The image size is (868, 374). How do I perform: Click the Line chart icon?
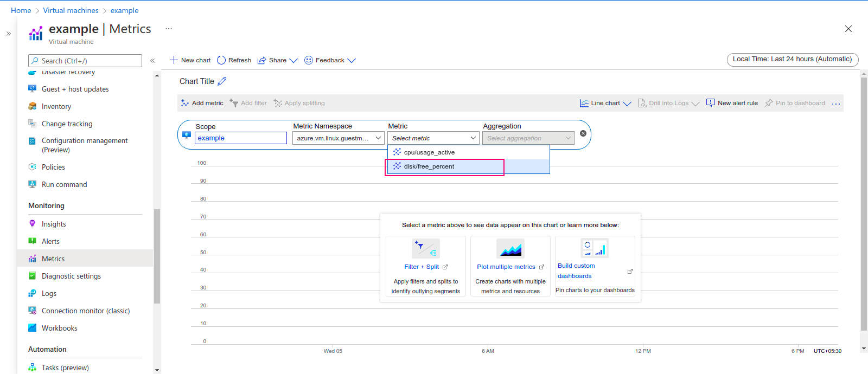(x=584, y=103)
